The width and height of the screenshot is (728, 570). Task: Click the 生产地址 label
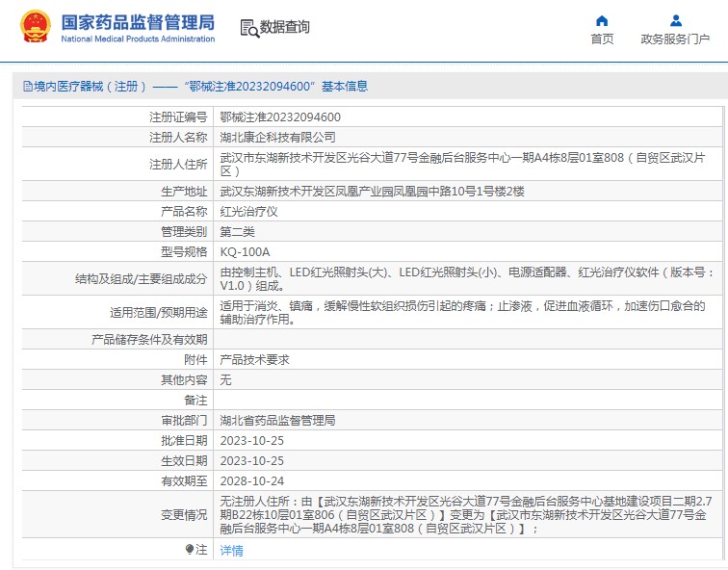[x=184, y=192]
